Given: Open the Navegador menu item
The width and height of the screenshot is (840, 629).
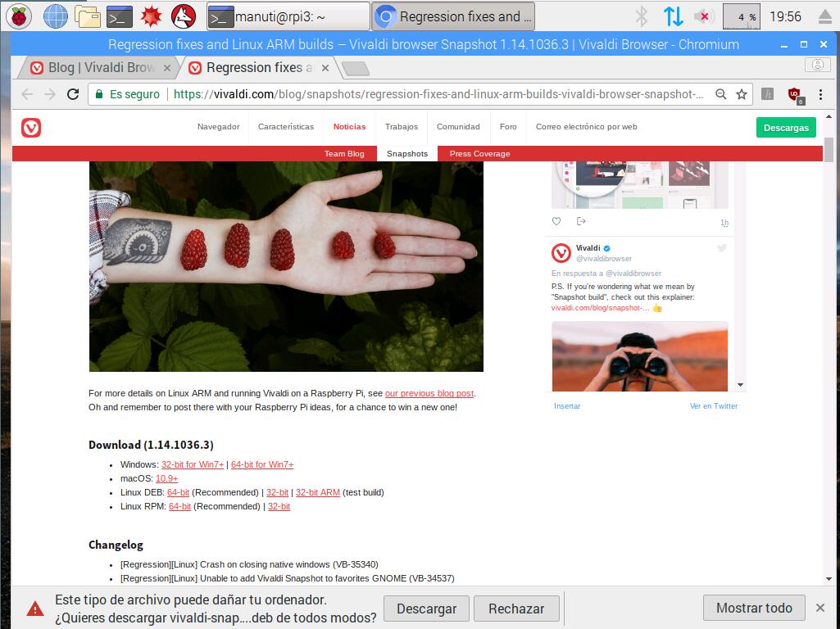Looking at the screenshot, I should [x=218, y=127].
